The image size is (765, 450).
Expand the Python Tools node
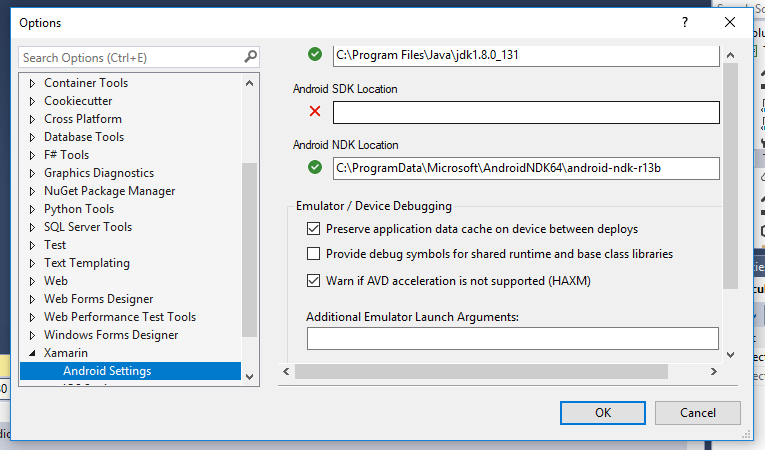(32, 209)
